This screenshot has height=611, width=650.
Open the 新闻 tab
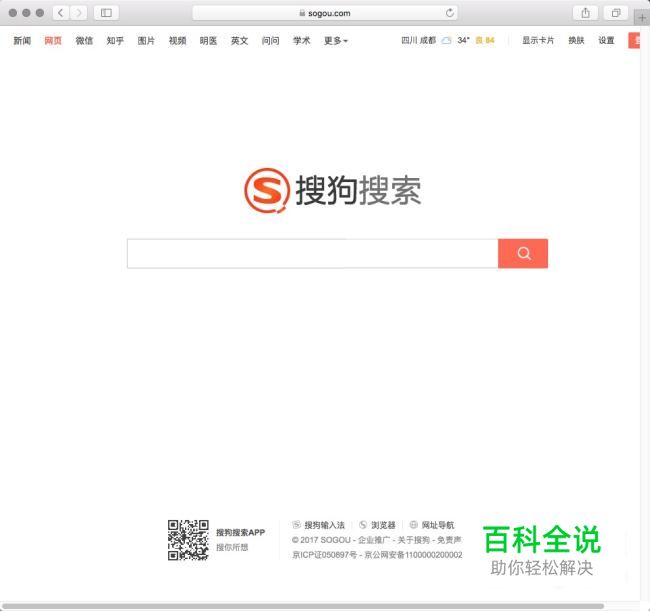tap(22, 40)
